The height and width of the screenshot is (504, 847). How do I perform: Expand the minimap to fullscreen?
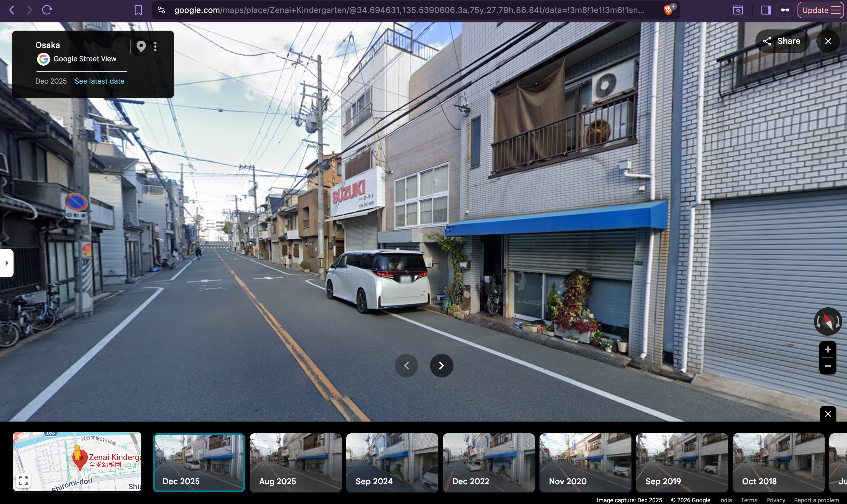point(23,480)
